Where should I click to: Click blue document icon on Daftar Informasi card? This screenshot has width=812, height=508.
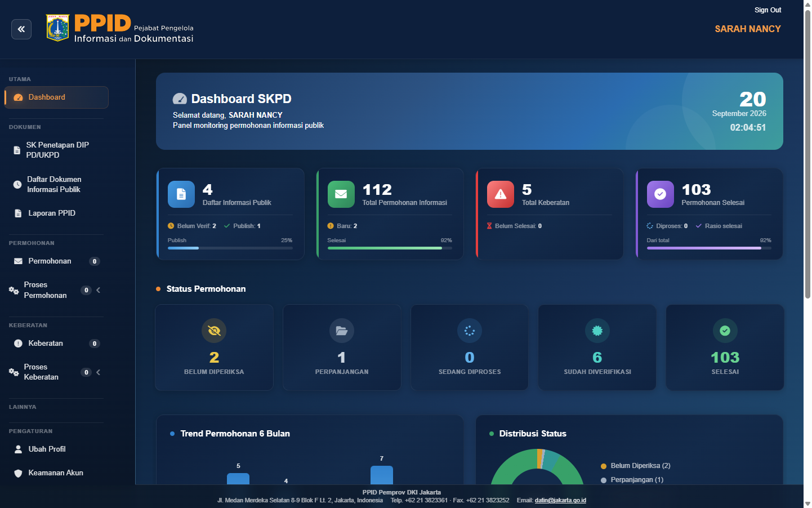tap(181, 194)
